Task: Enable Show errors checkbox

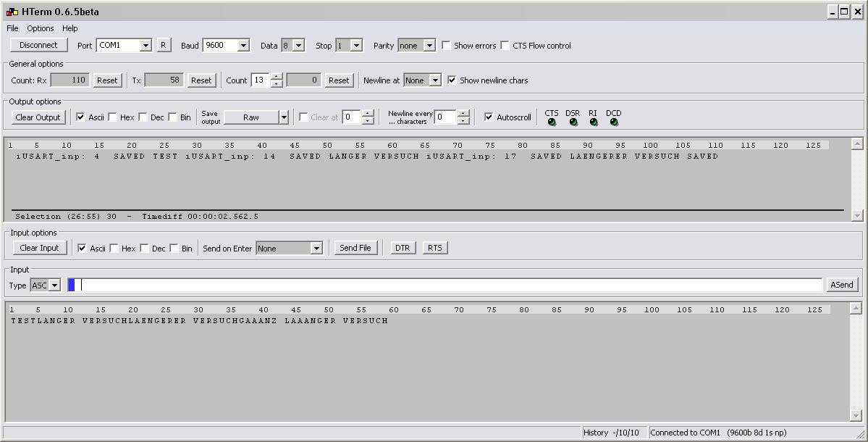Action: coord(446,46)
